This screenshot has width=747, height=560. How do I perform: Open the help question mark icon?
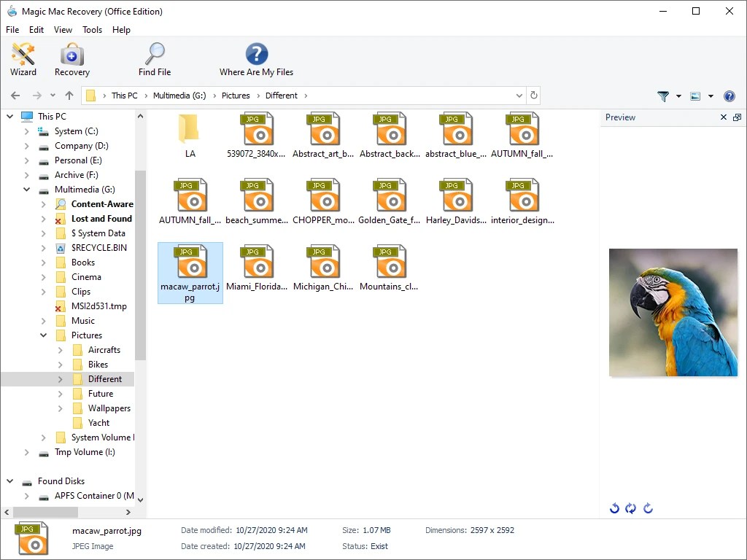coord(728,96)
